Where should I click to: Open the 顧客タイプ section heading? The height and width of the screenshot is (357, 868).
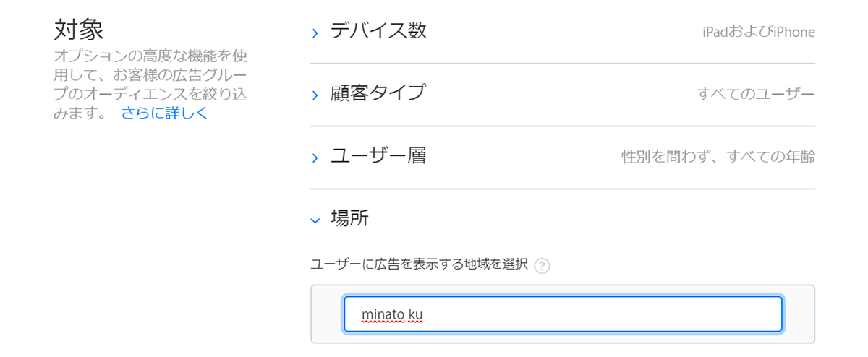tap(378, 93)
